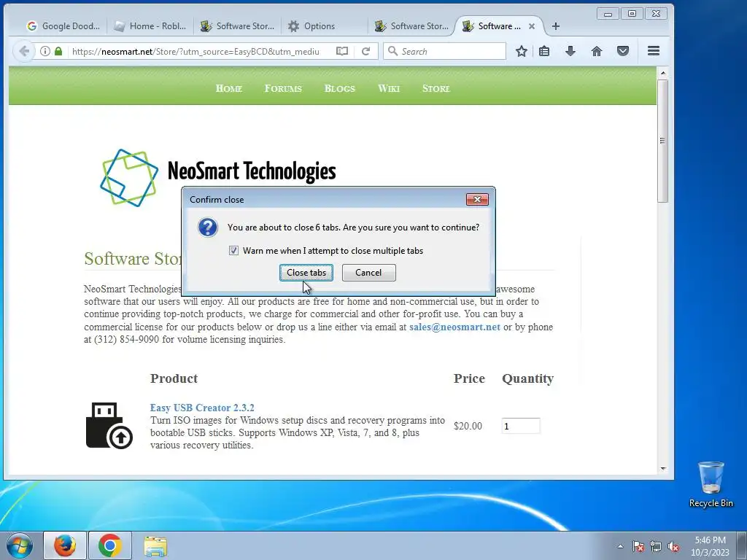Click scrollbar up arrow

662,73
